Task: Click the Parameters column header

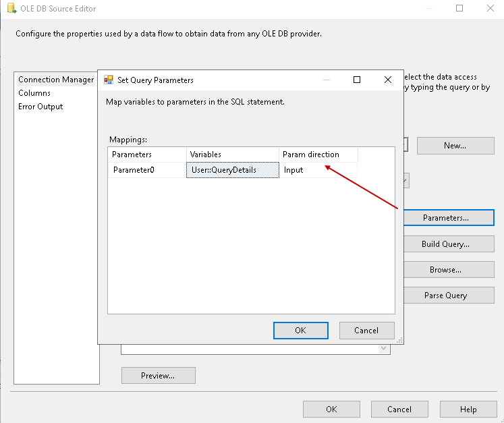Action: pyautogui.click(x=148, y=154)
